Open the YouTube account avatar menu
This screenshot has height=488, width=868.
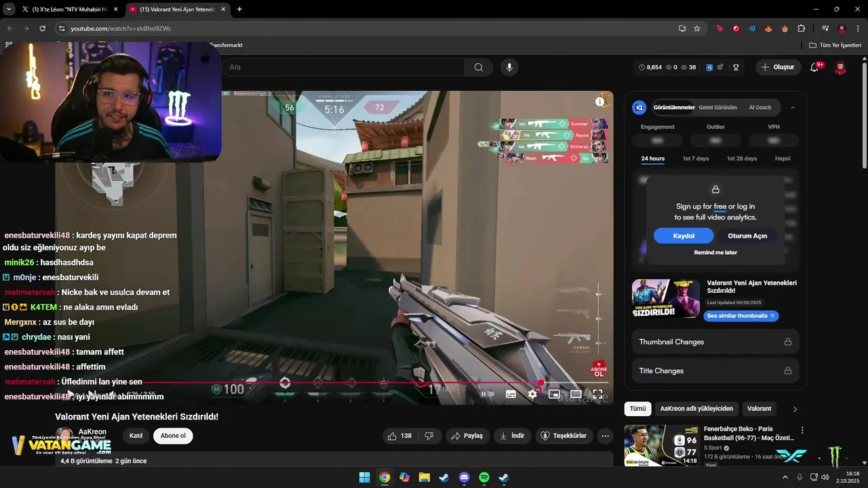pos(840,67)
